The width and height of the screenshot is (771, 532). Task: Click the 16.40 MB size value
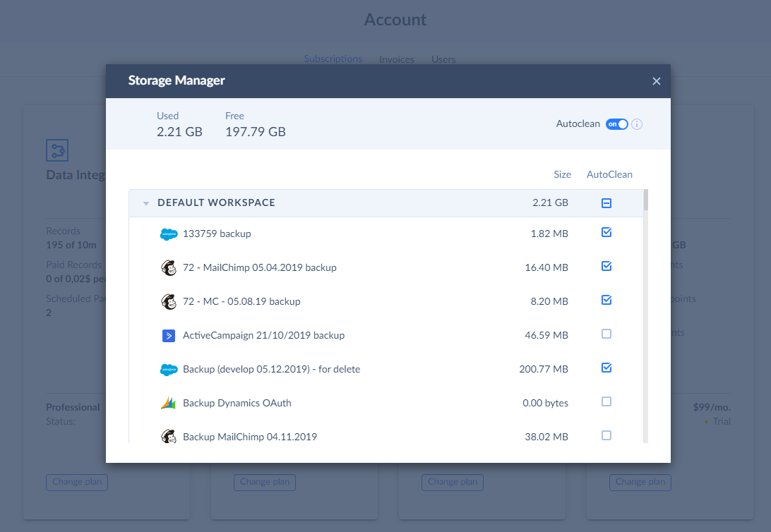(x=546, y=267)
